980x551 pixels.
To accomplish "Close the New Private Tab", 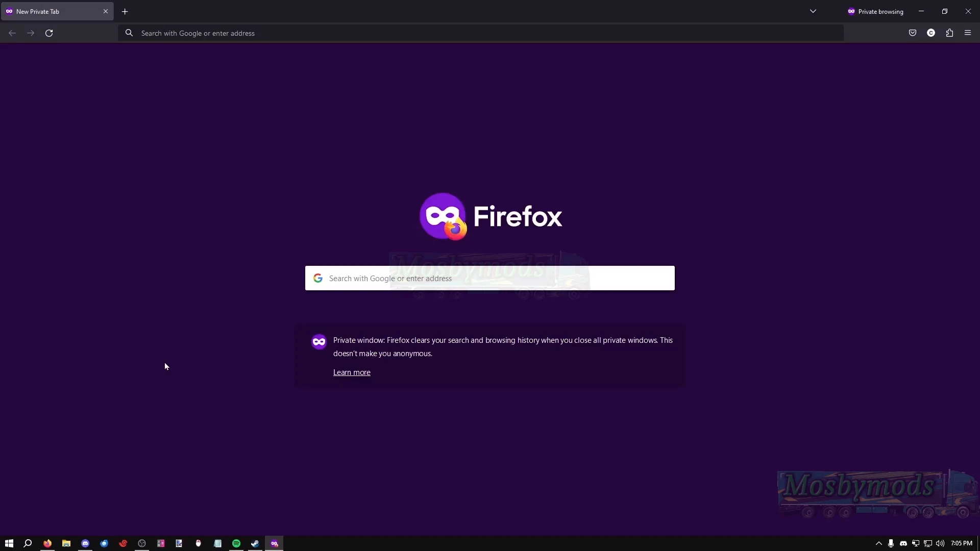I will pyautogui.click(x=106, y=11).
